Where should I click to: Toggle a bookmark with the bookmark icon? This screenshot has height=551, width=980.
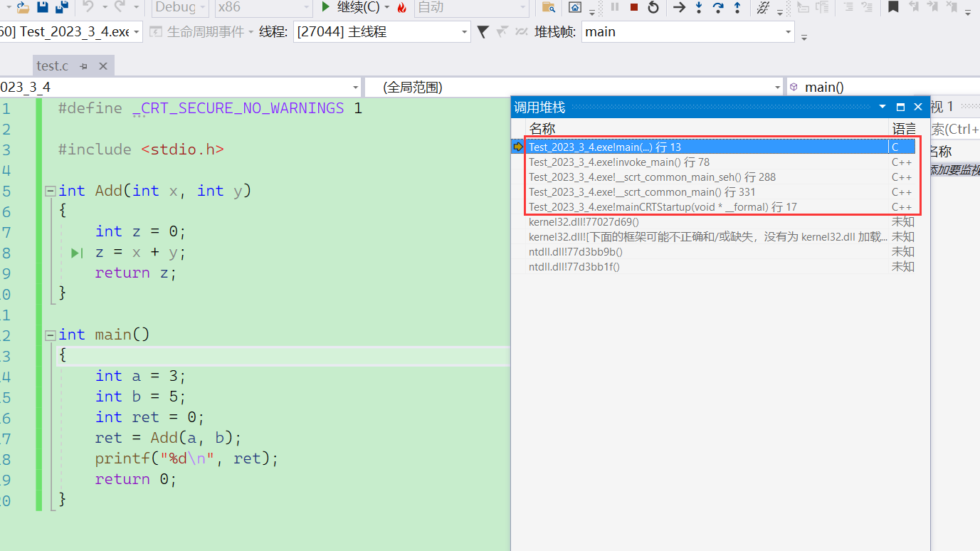pyautogui.click(x=893, y=7)
